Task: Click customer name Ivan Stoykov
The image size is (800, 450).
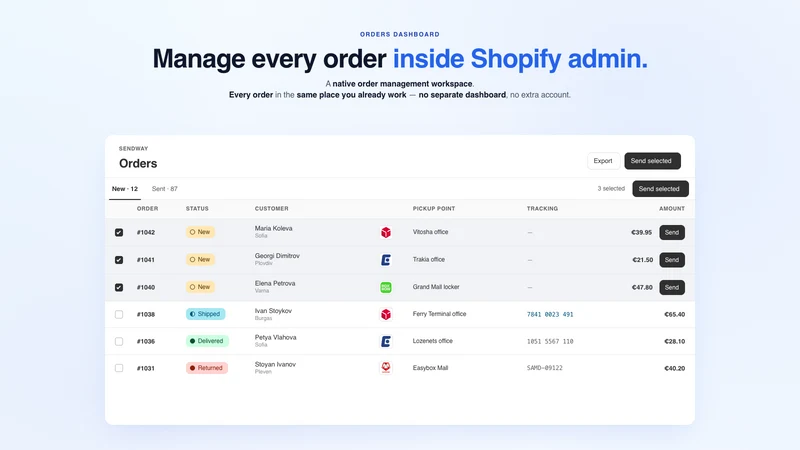Action: point(273,311)
